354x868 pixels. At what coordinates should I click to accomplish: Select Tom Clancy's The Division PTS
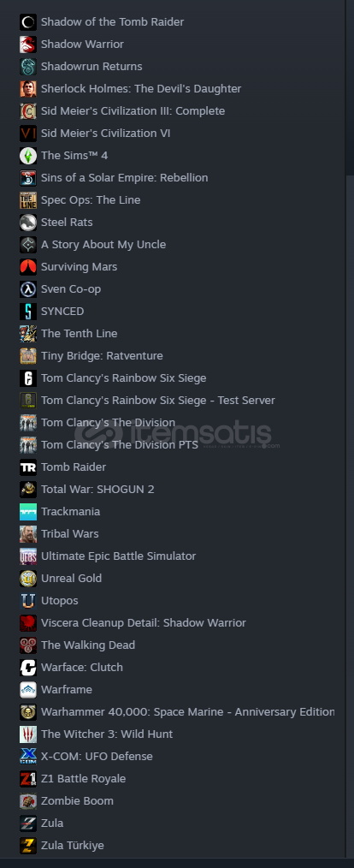click(x=120, y=444)
